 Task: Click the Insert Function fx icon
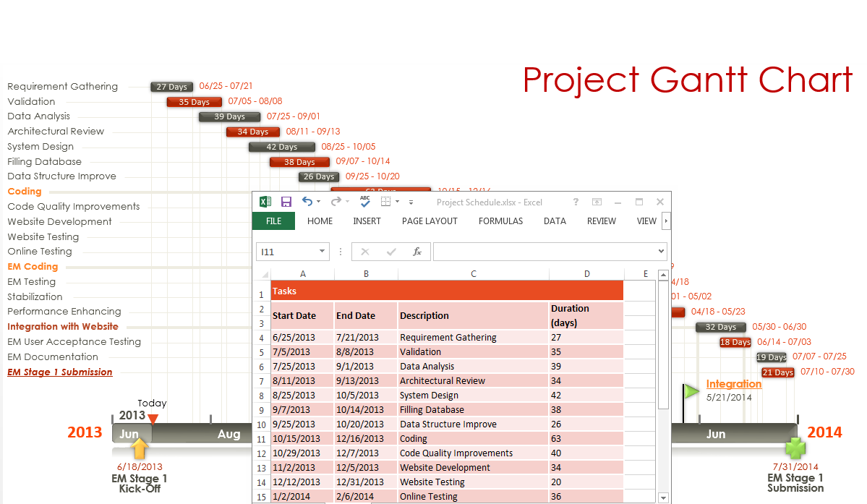tap(417, 252)
